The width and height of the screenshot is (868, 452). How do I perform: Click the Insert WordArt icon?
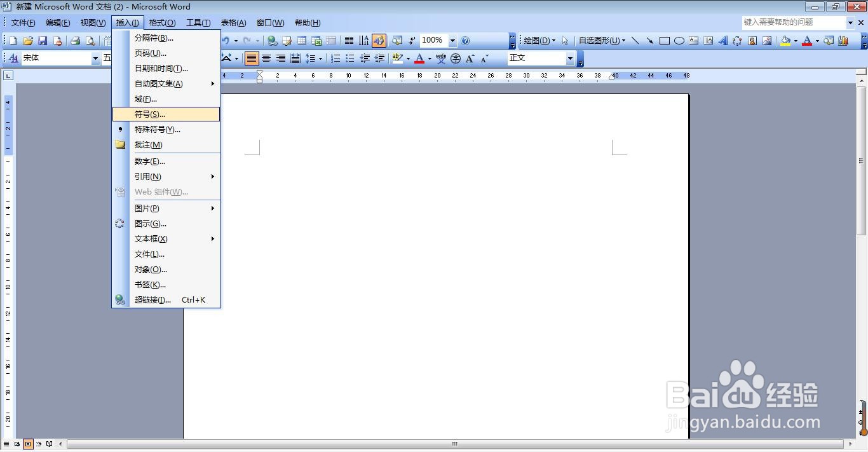point(722,41)
